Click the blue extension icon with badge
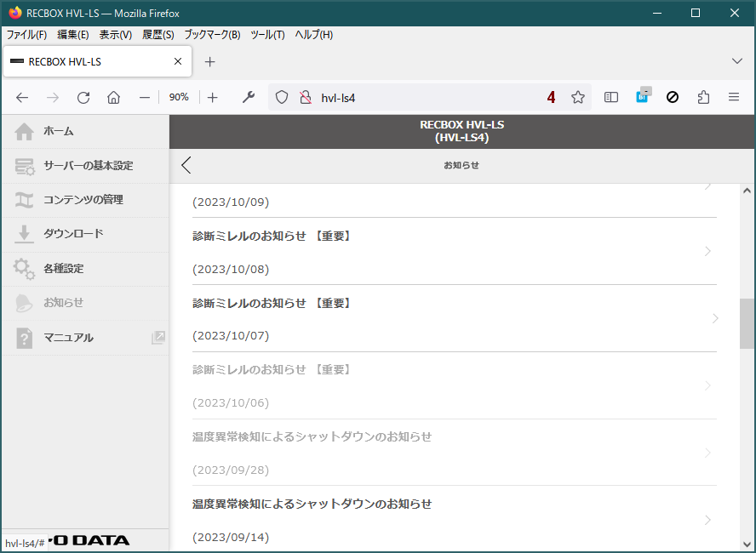Viewport: 756px width, 553px height. pyautogui.click(x=643, y=96)
